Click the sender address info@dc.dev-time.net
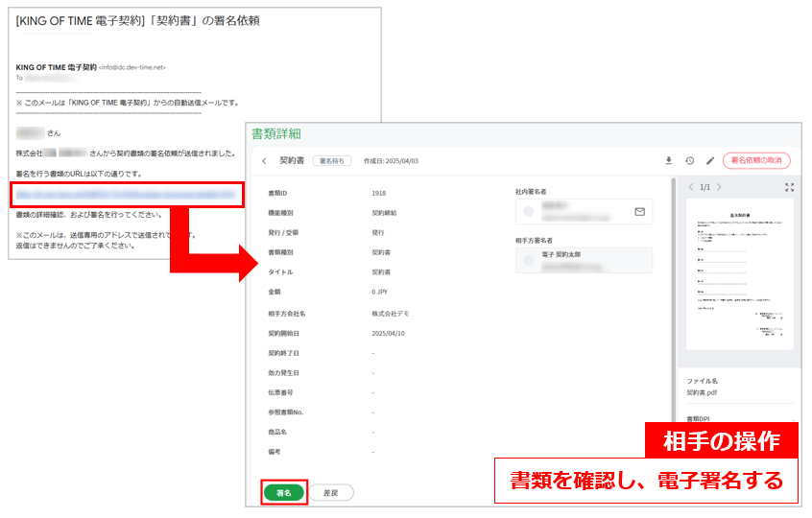Image resolution: width=812 pixels, height=518 pixels. tap(132, 67)
